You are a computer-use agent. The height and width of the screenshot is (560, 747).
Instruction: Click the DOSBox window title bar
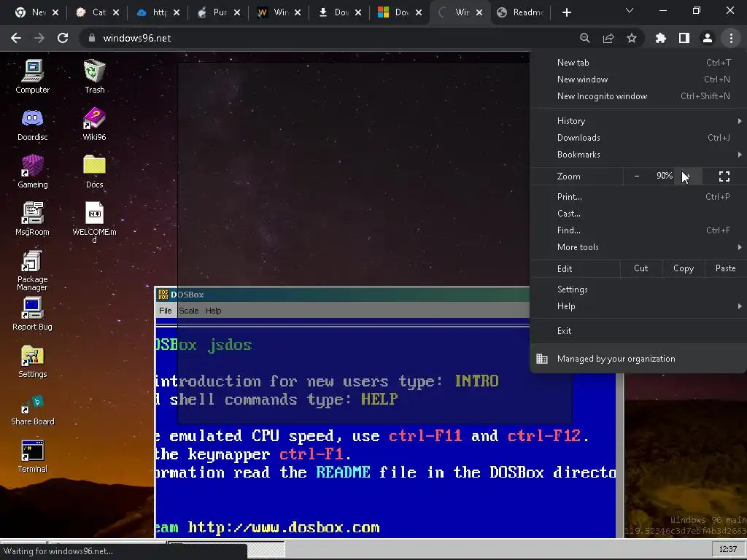coord(342,295)
